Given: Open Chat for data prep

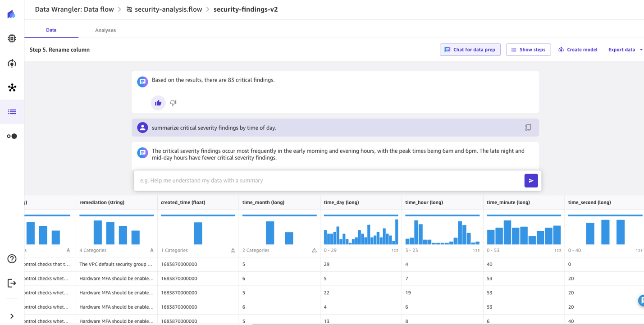Looking at the screenshot, I should pos(470,50).
